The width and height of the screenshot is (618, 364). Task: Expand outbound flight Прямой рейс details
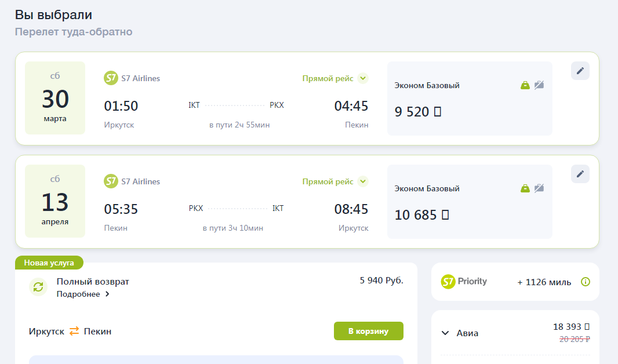pos(363,78)
